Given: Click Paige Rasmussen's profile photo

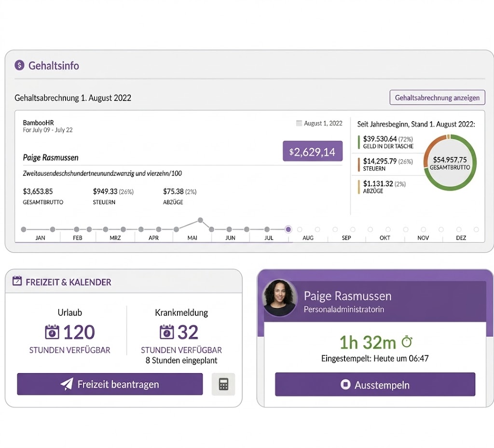Looking at the screenshot, I should click(x=279, y=298).
